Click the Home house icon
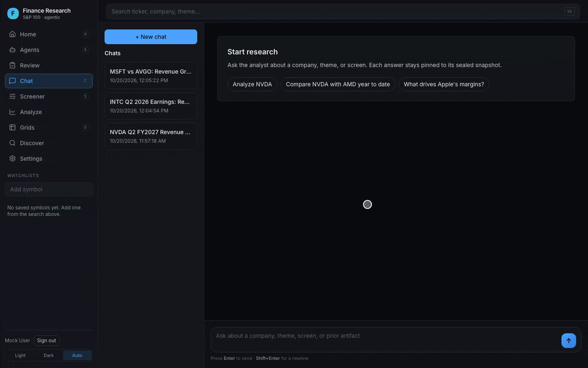Viewport: 588px width, 368px height. 12,34
